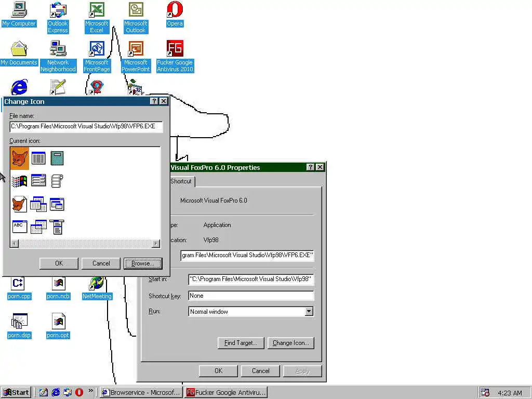The image size is (532, 399).
Task: Click Change Icon... button in Properties
Action: [x=291, y=343]
